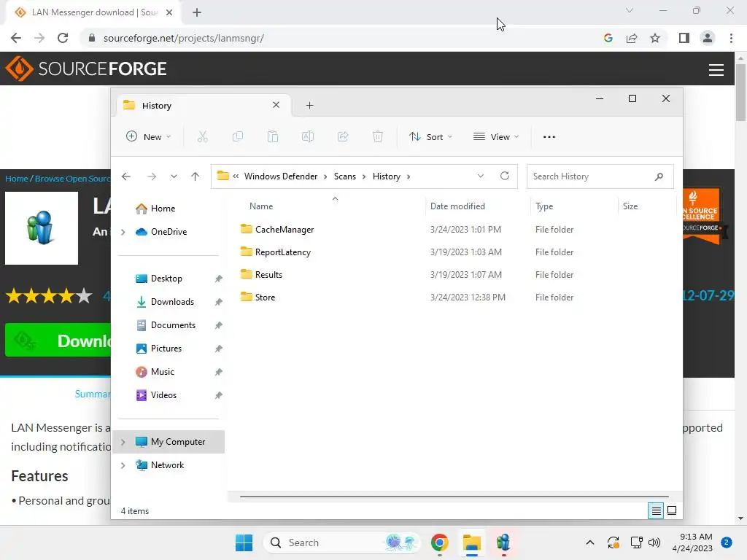Click the green Download button
The image size is (747, 560).
(x=58, y=341)
